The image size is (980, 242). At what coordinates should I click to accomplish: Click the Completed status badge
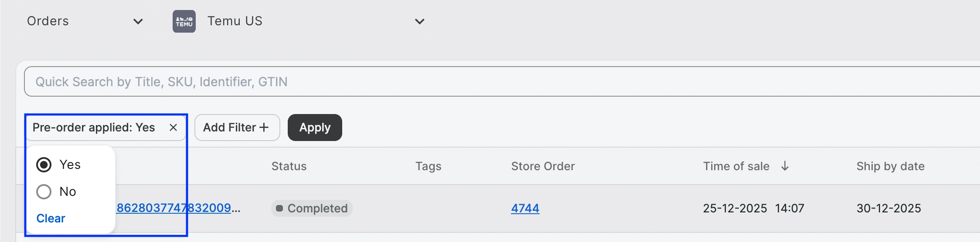click(312, 208)
